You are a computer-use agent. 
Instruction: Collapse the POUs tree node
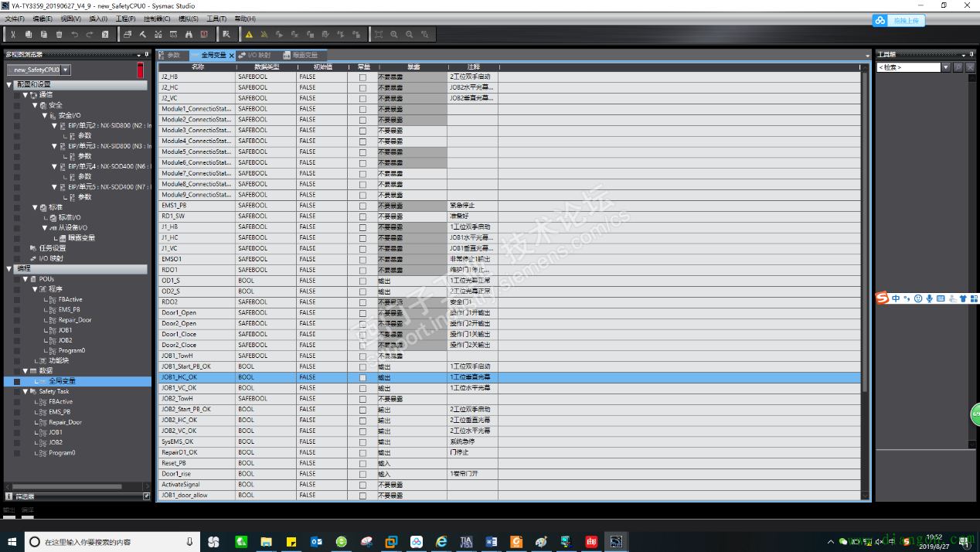click(26, 279)
